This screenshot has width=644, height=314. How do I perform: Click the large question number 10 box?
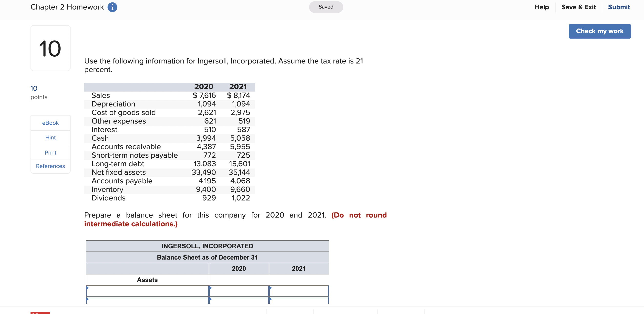pos(50,48)
